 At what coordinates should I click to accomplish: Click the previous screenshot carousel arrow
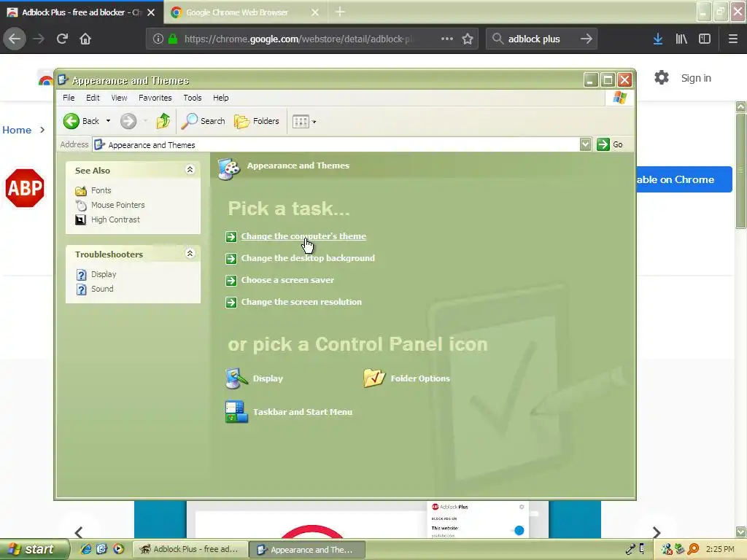[x=79, y=532]
